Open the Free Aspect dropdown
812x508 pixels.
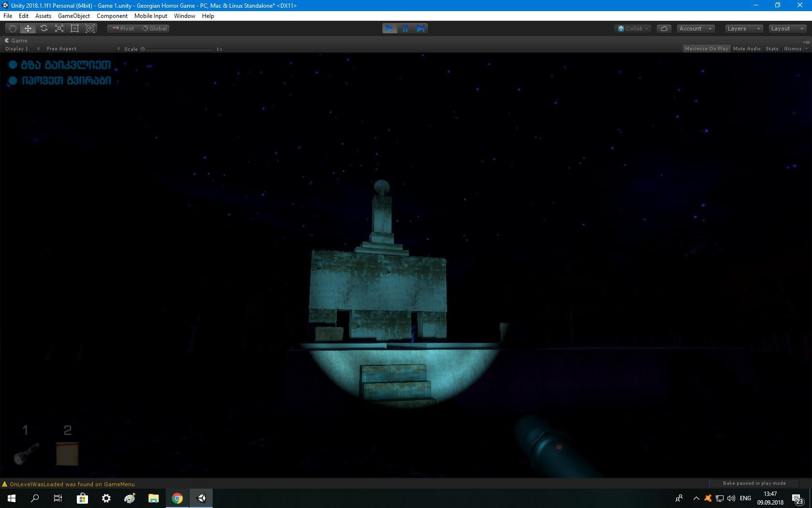[x=83, y=49]
